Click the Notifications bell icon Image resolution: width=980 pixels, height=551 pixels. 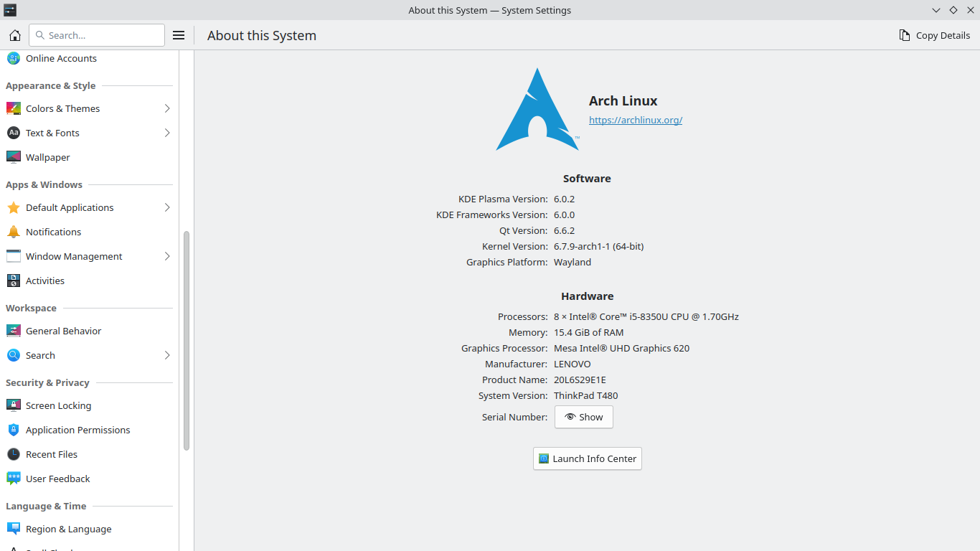point(13,232)
